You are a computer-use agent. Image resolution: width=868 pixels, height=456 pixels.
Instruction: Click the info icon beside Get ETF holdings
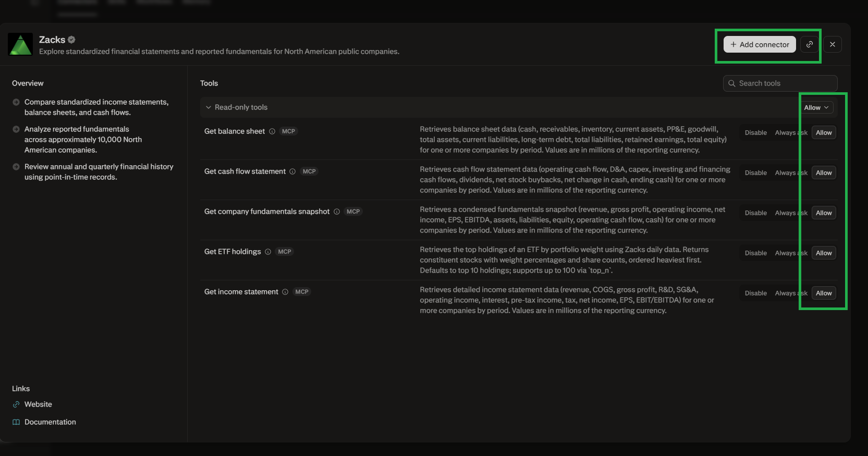268,252
